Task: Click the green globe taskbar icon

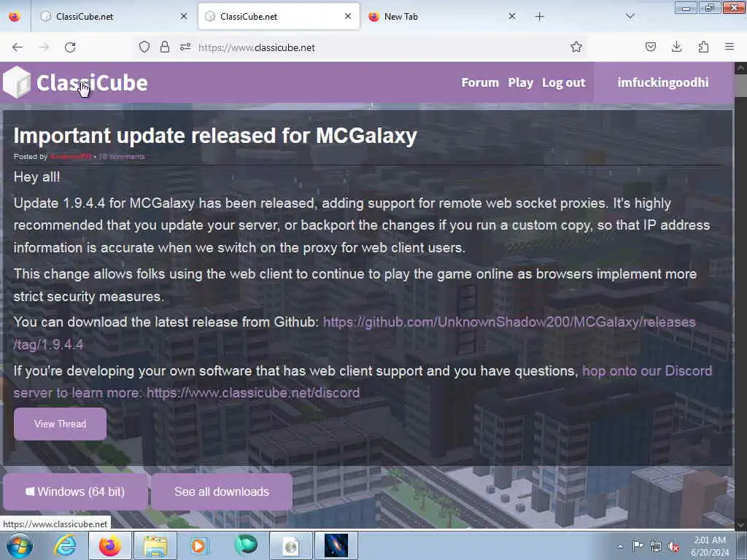Action: [246, 545]
